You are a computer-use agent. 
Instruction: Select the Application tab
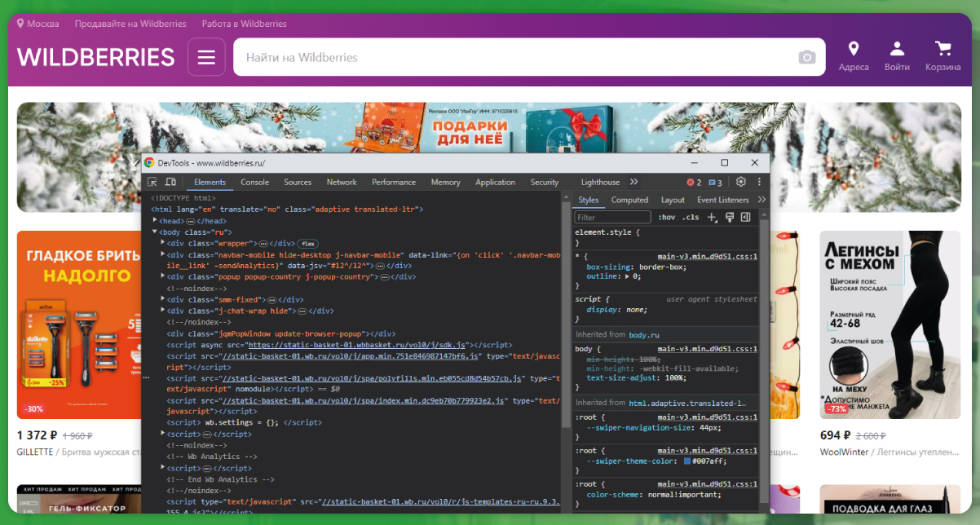click(x=496, y=183)
